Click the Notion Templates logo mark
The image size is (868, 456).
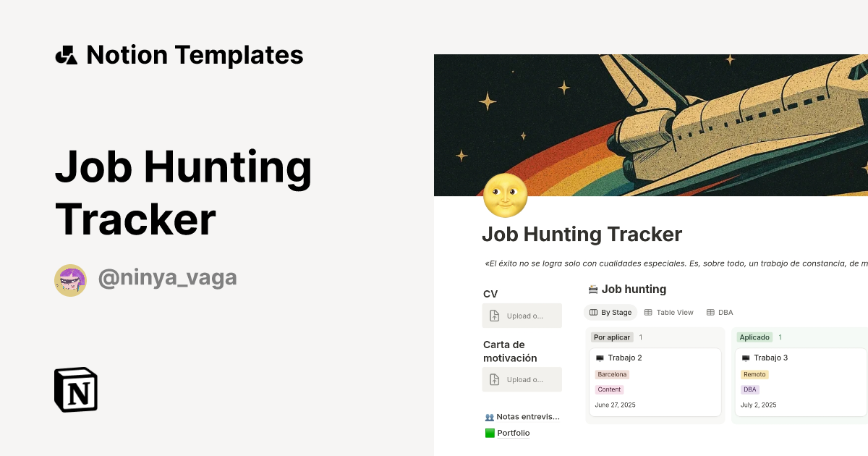pos(66,54)
